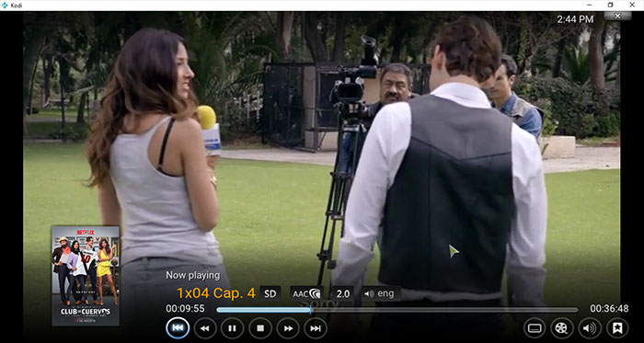
Task: Click the SD resolution badge
Action: 270,293
